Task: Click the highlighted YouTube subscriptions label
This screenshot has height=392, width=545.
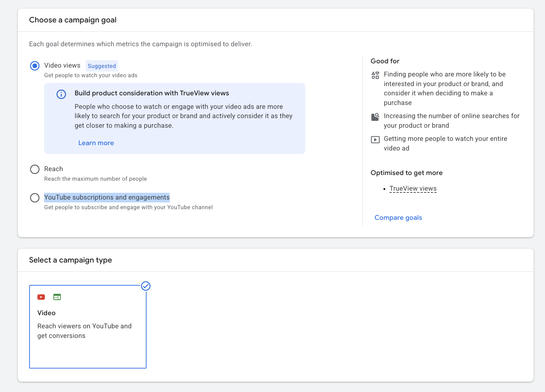Action: pyautogui.click(x=107, y=197)
